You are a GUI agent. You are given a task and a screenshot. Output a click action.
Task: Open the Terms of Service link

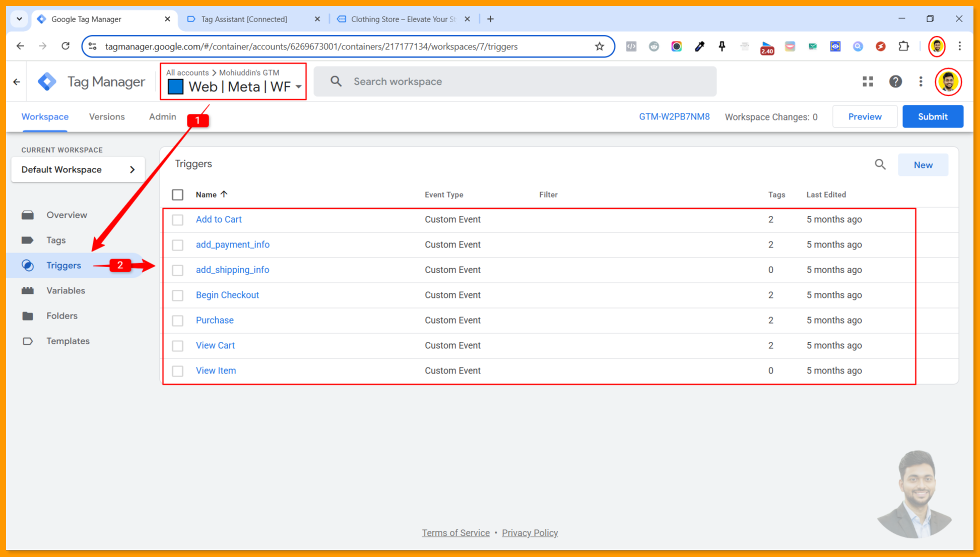point(455,532)
